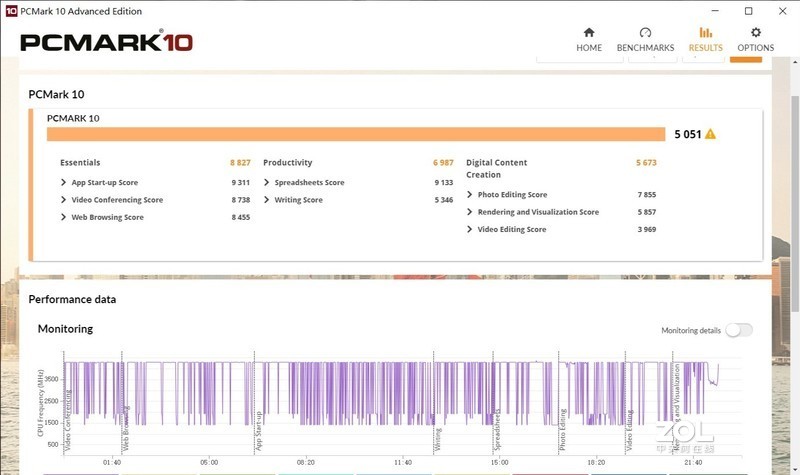Screen dimensions: 800x475
Task: Open the Benchmarks tab
Action: 645,40
